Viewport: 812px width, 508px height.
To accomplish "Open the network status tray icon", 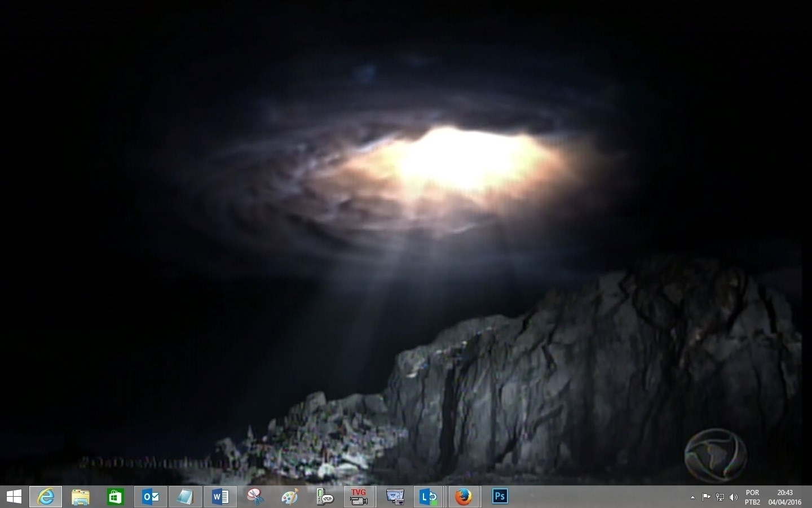I will click(720, 497).
